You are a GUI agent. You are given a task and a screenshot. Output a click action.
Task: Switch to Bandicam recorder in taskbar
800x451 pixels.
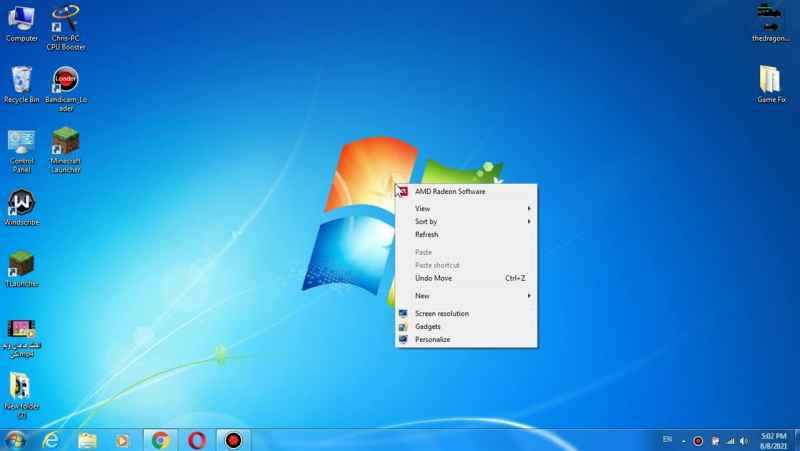(x=233, y=440)
